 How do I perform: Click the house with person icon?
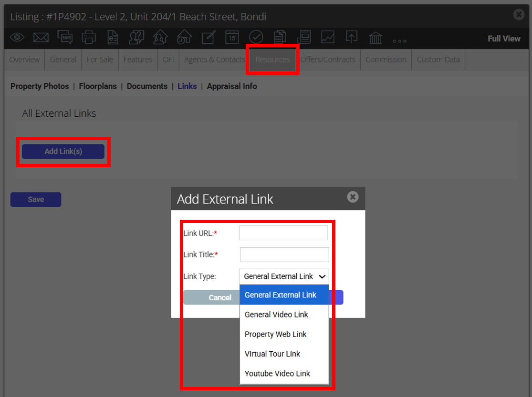click(x=160, y=37)
